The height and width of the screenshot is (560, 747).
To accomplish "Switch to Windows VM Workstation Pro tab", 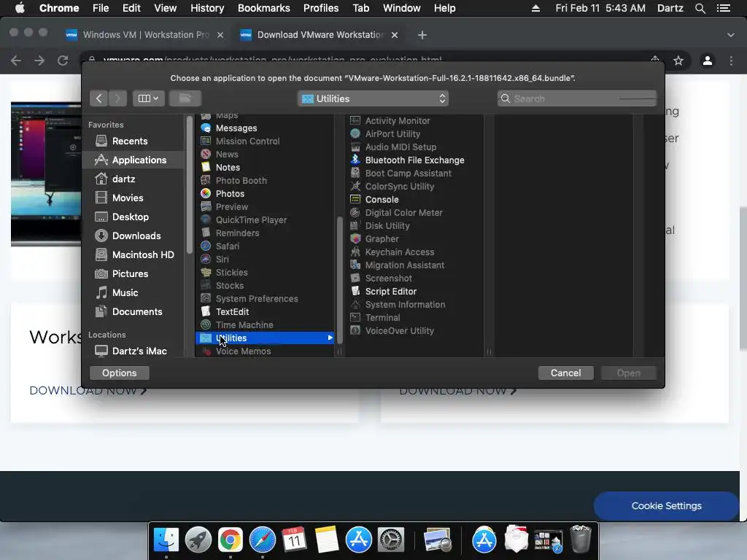I will pyautogui.click(x=144, y=35).
